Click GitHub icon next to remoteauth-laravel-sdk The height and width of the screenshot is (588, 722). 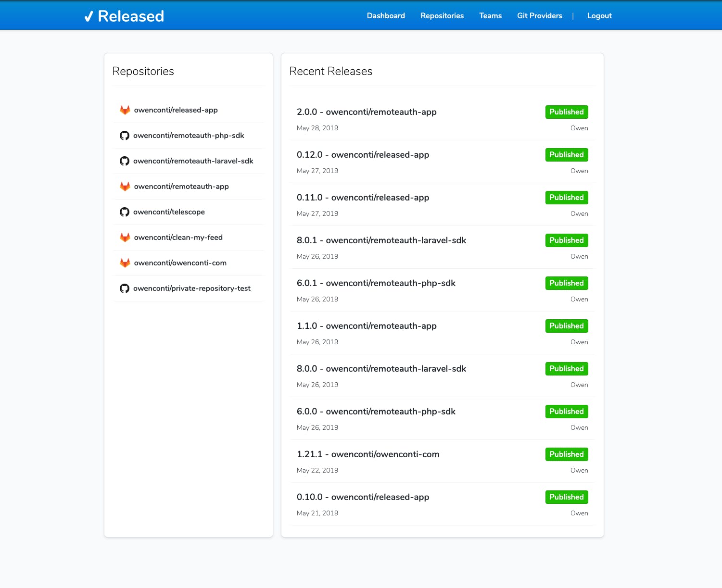(x=125, y=161)
